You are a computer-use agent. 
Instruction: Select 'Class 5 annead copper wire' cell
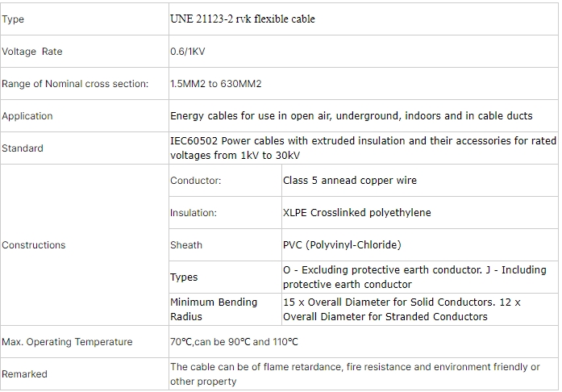click(x=420, y=181)
